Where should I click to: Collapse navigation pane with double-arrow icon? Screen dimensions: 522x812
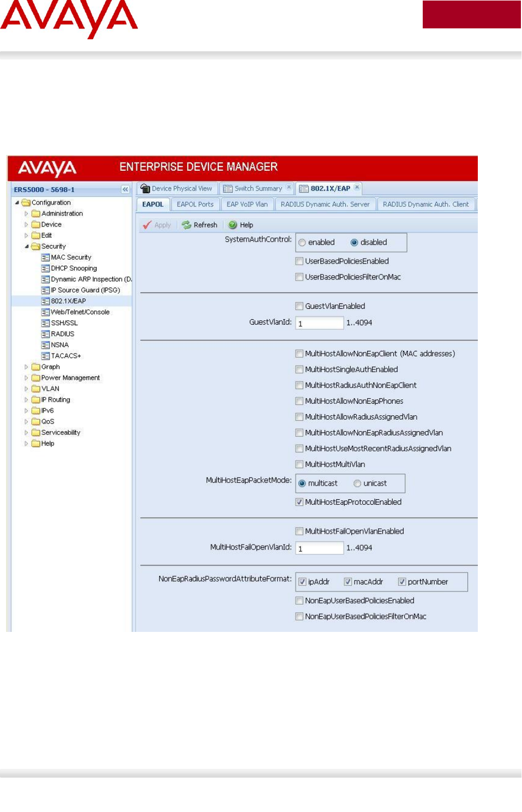(x=125, y=189)
